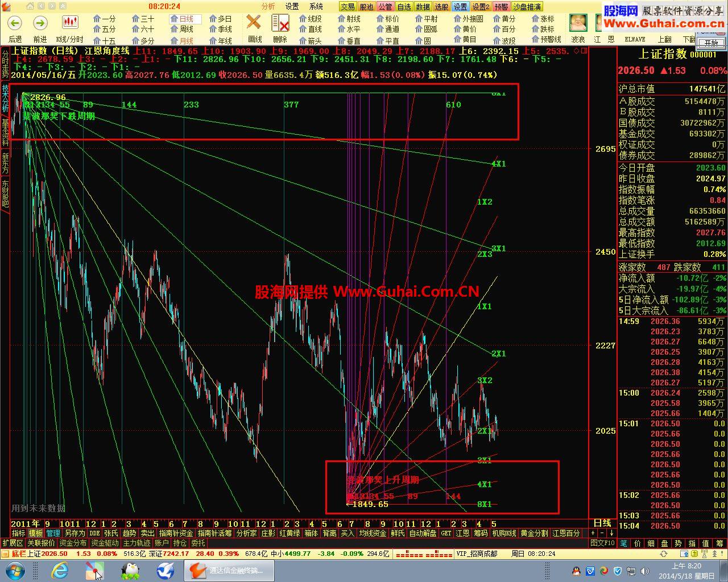Viewport: 728px width, 582px height.
Task: Select the 直线 straight line tool
Action: pyautogui.click(x=311, y=29)
